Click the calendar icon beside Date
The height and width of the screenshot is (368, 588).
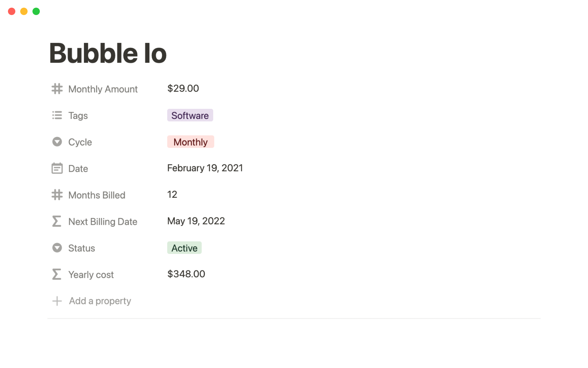point(57,168)
